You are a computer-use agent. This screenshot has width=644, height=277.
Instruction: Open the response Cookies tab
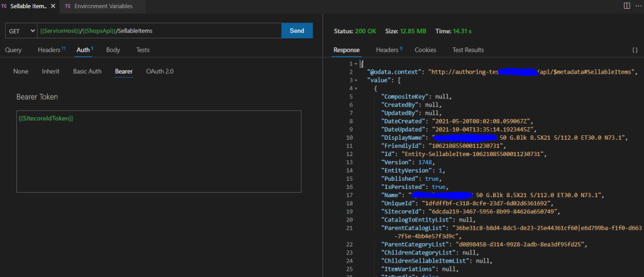click(425, 50)
